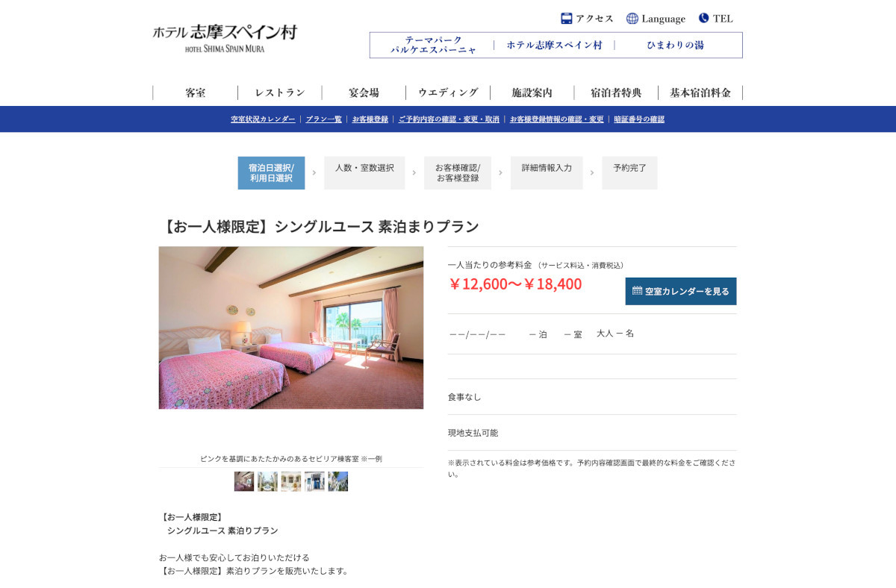Click calendar icon on 空室カレンダーを見る button

[x=637, y=290]
